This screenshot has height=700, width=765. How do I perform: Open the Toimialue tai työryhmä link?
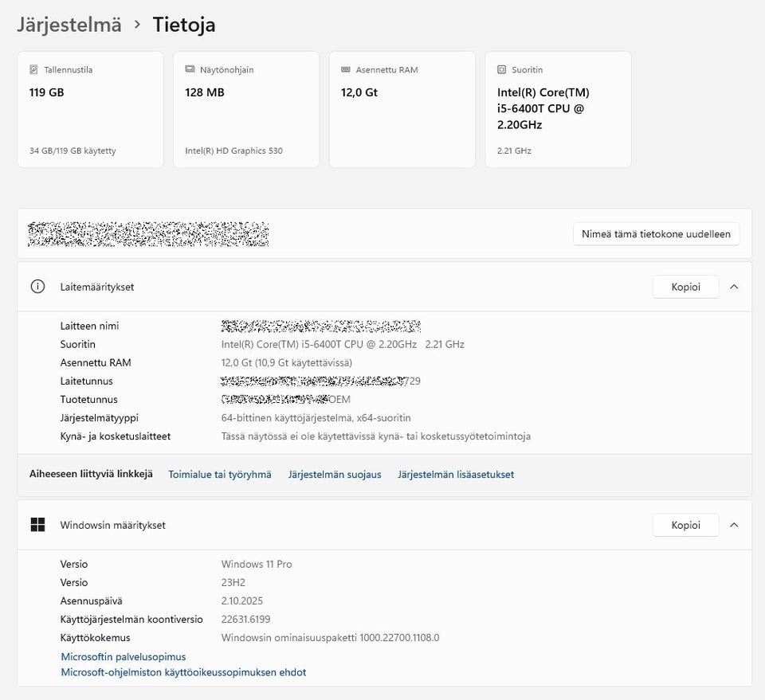pos(220,475)
